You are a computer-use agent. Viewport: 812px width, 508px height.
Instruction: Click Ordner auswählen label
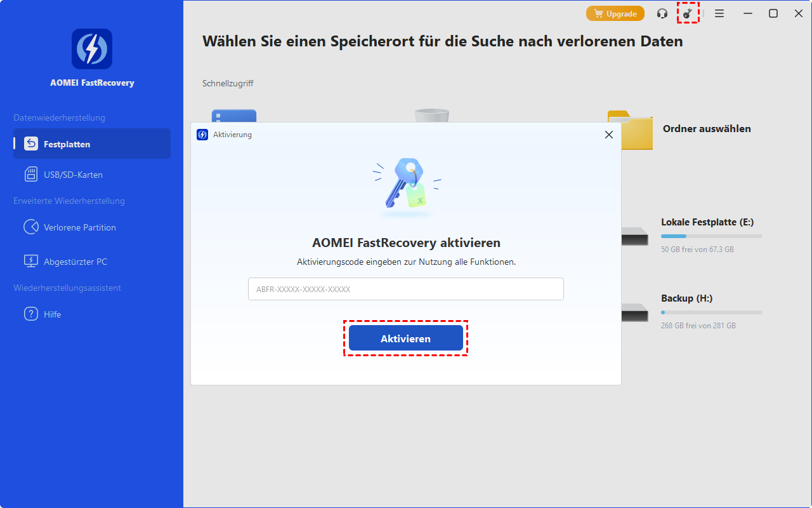tap(707, 129)
